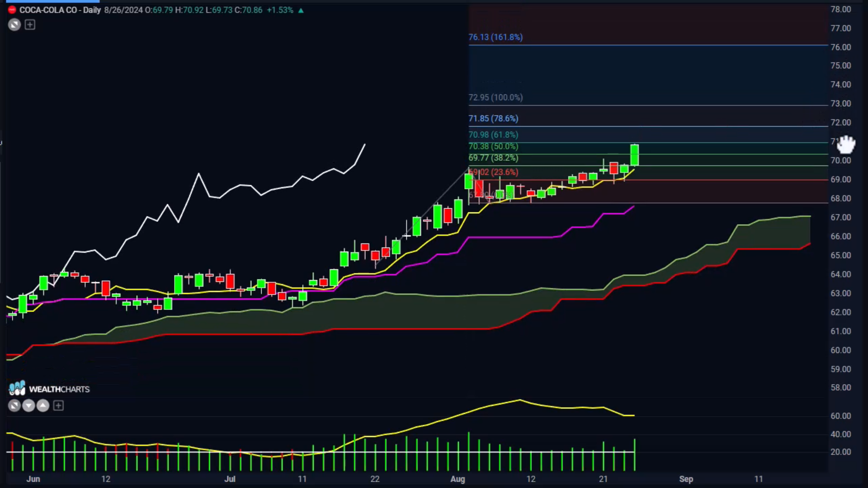868x488 pixels.
Task: Click the high value H:70.92
Action: [189, 10]
